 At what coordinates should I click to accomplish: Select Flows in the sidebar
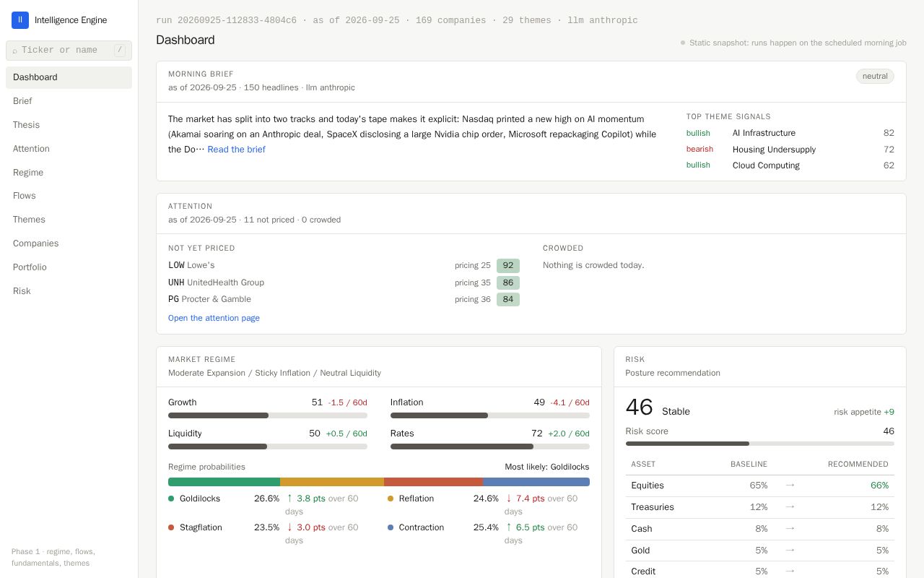69,196
